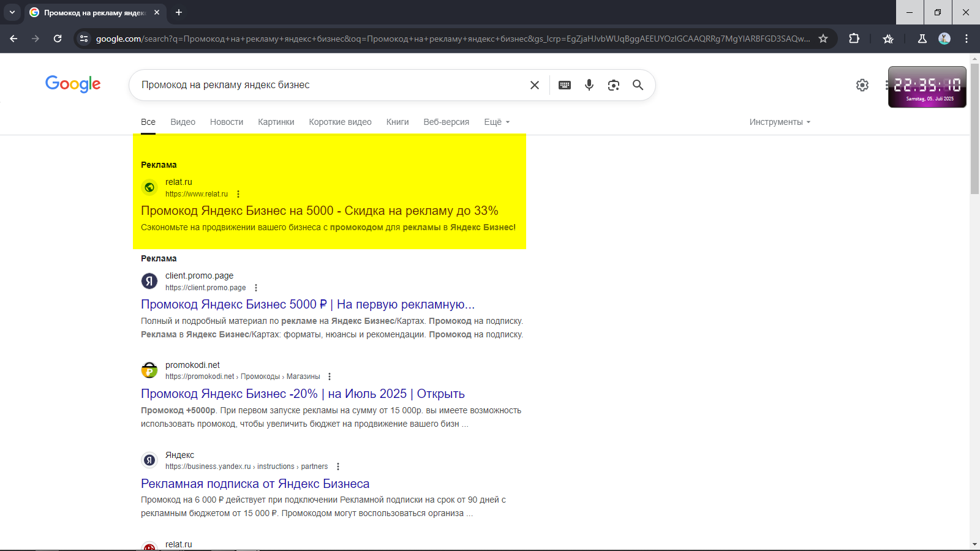Switch to the Короткие видео tab
This screenshot has height=551, width=980.
click(x=340, y=122)
